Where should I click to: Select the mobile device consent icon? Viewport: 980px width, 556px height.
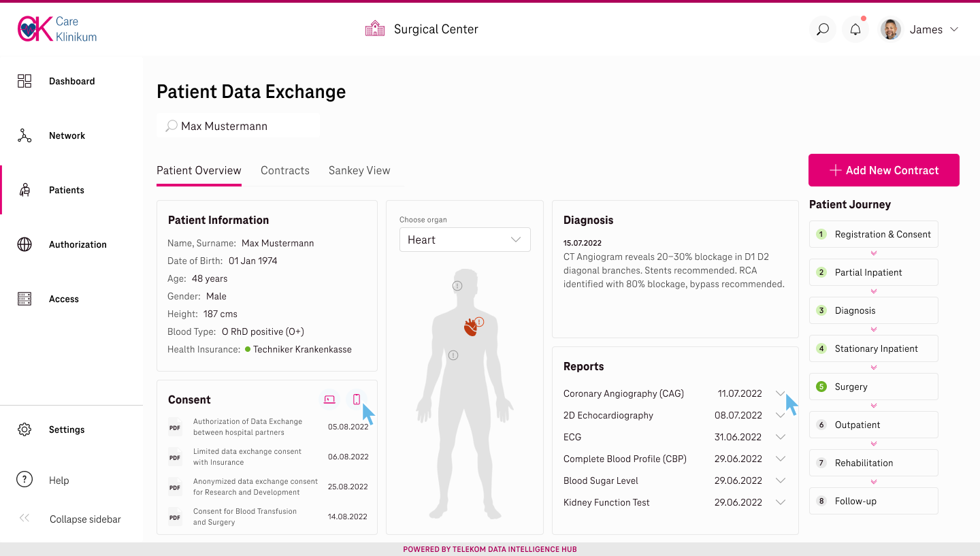pyautogui.click(x=357, y=399)
